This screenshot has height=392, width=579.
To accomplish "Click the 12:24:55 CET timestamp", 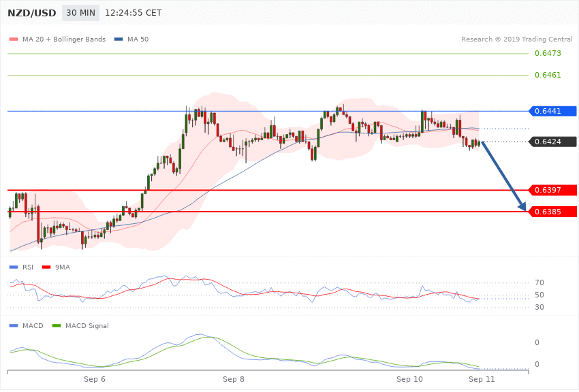I will pyautogui.click(x=134, y=13).
